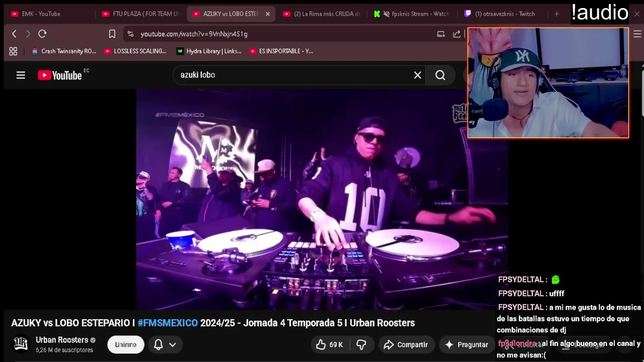Dislike the video with thumbs down
The width and height of the screenshot is (644, 362).
pyautogui.click(x=361, y=344)
